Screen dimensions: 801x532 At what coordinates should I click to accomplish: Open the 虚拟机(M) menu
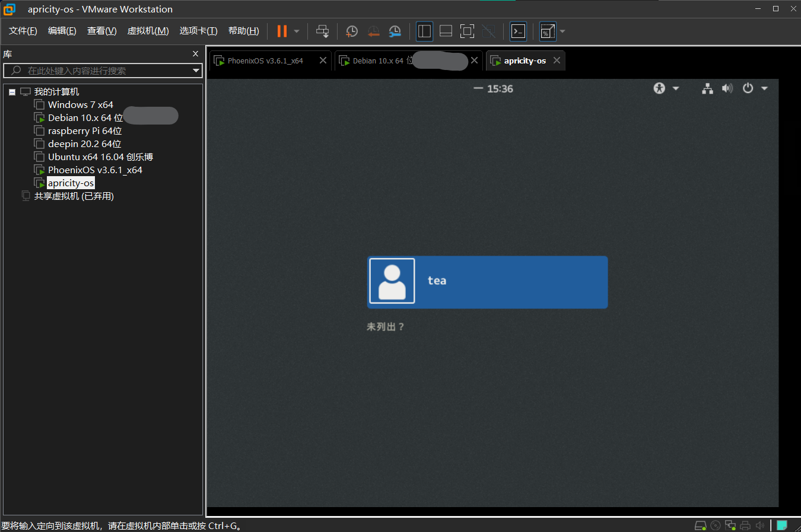click(148, 31)
